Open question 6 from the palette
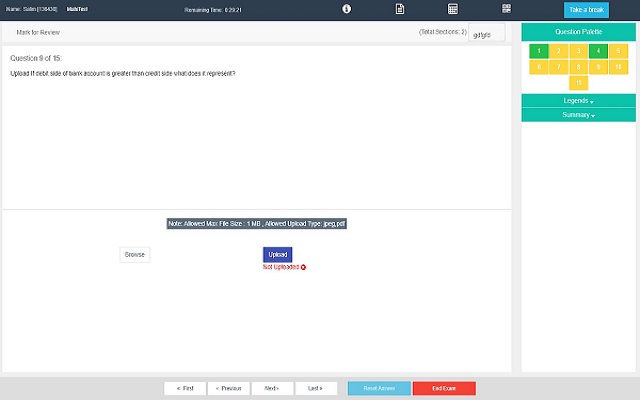Image resolution: width=640 pixels, height=400 pixels. [x=539, y=67]
